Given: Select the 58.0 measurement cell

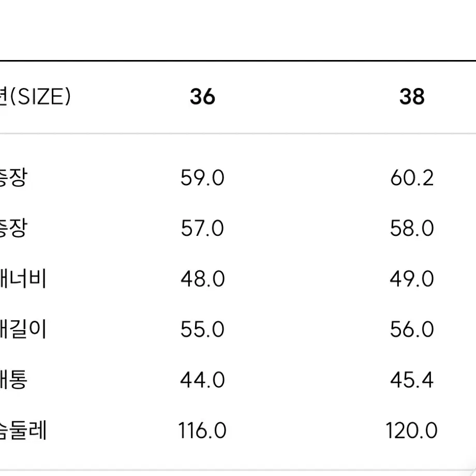Looking at the screenshot, I should click(x=412, y=228).
